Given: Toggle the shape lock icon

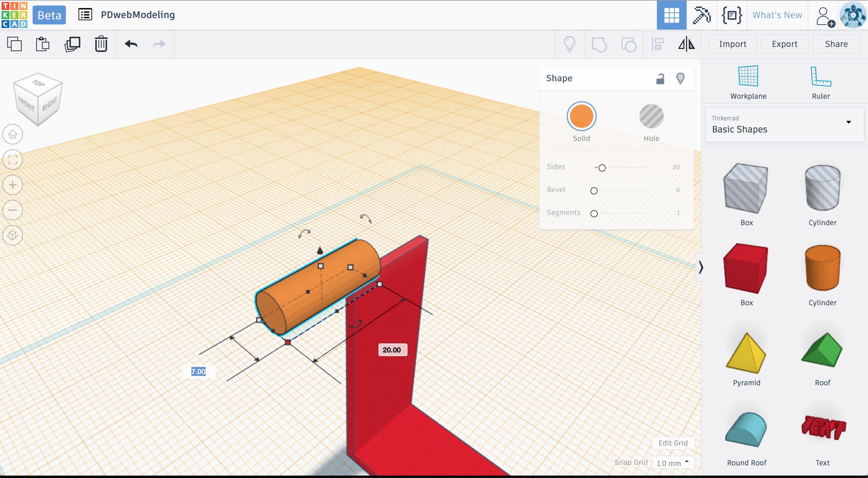Looking at the screenshot, I should [660, 79].
